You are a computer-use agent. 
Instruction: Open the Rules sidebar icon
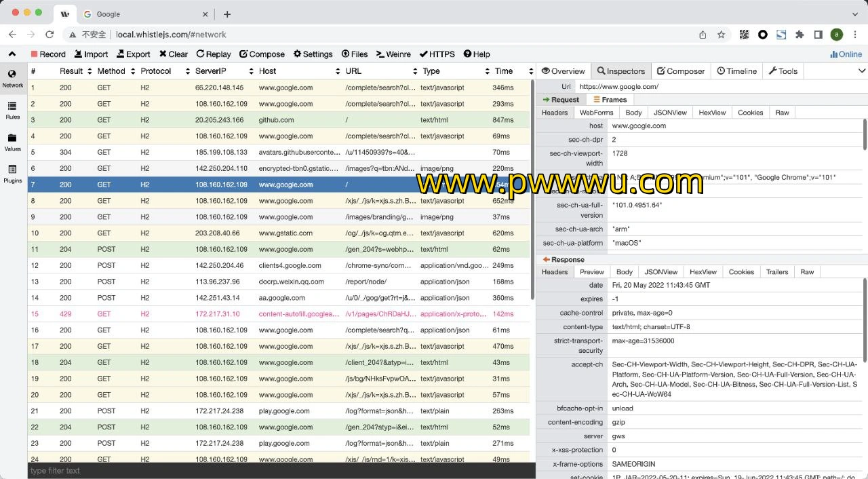click(12, 111)
